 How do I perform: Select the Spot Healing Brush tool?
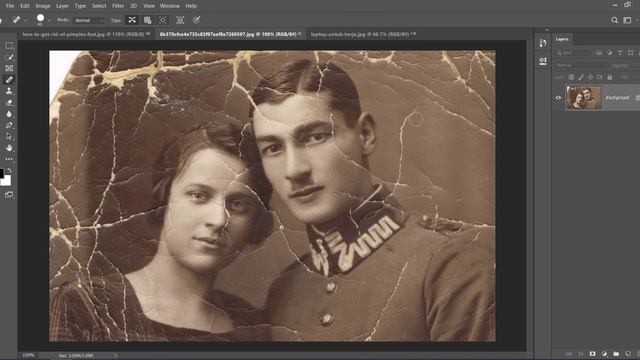pos(9,80)
